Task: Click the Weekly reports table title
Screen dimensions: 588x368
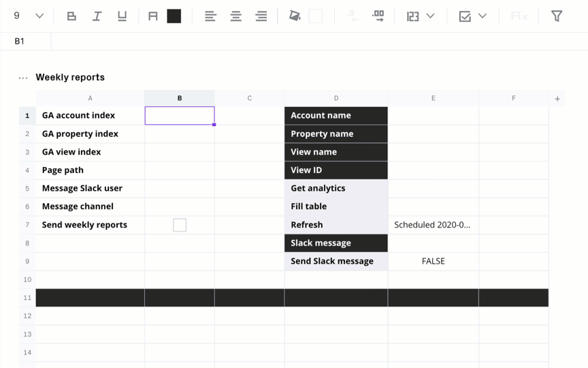Action: pos(70,78)
